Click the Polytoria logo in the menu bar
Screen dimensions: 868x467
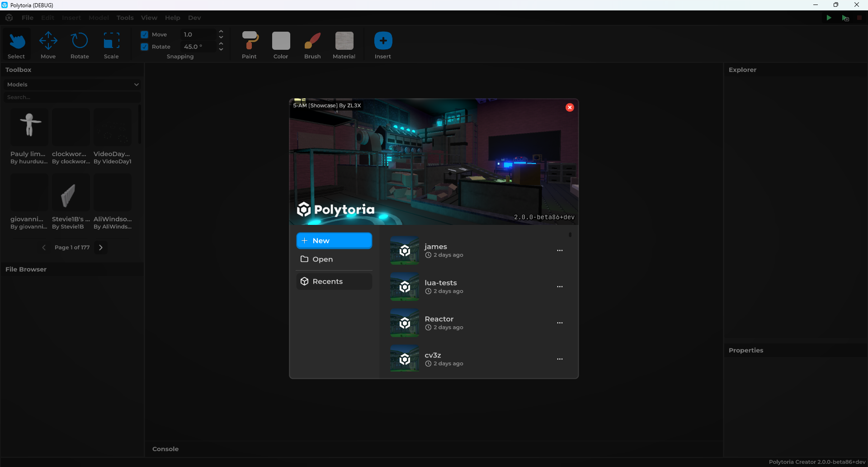pyautogui.click(x=9, y=18)
